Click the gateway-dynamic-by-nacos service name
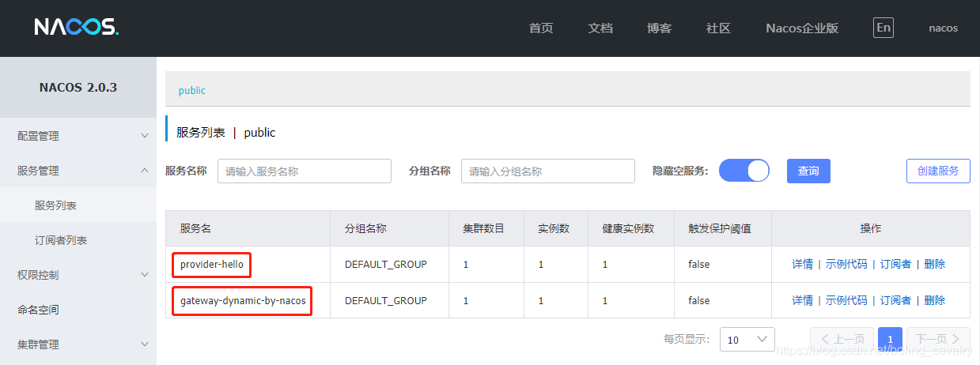Screen dimensions: 980x365 243,300
